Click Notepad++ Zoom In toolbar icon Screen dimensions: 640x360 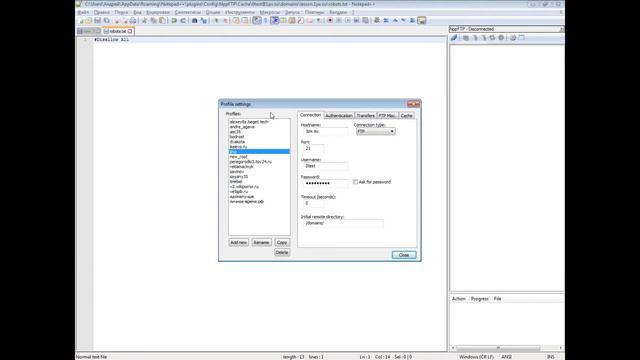click(x=216, y=20)
